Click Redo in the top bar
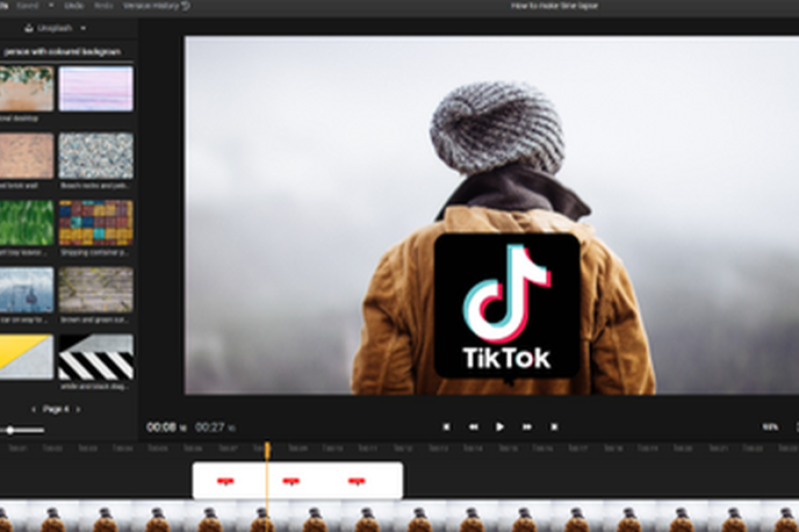Viewport: 799px width, 532px height. tap(103, 6)
